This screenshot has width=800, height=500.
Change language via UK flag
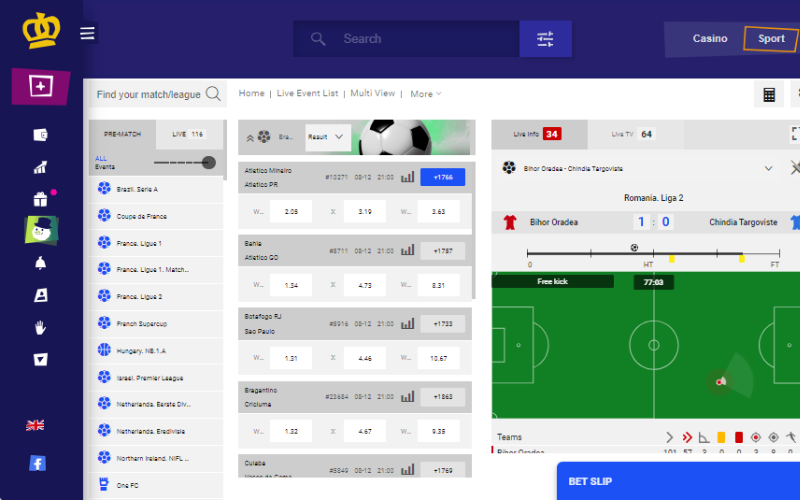[x=35, y=425]
